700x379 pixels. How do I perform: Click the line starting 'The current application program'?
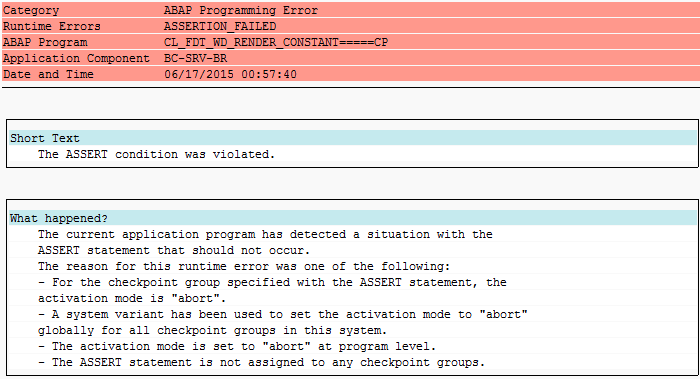tap(265, 234)
